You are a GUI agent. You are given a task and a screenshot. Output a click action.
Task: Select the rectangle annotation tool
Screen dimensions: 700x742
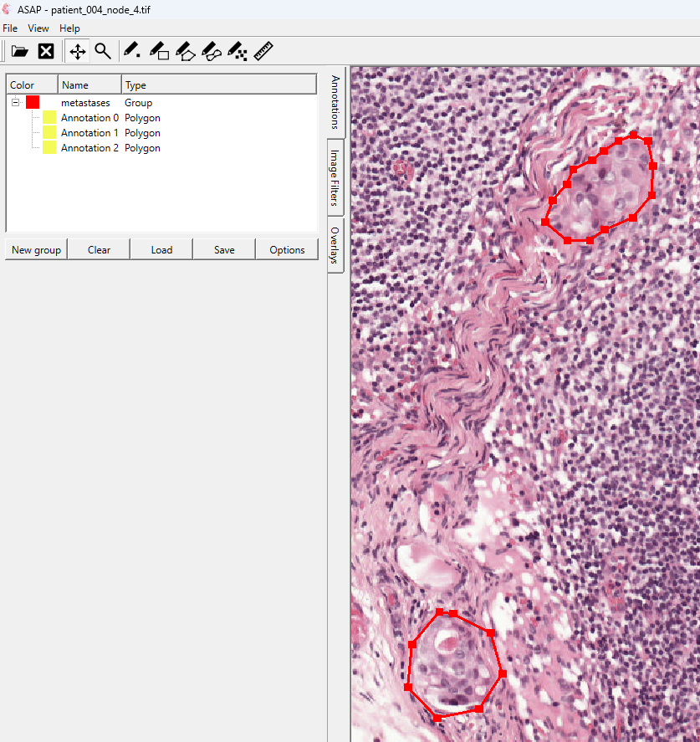[159, 52]
